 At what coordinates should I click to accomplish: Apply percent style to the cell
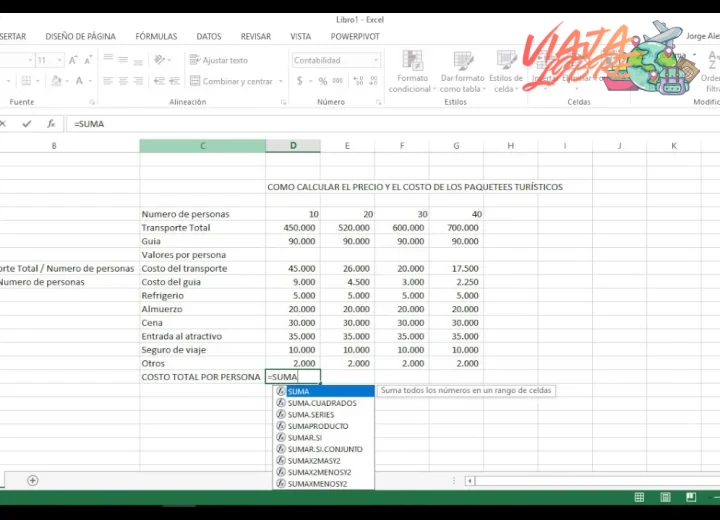pyautogui.click(x=323, y=81)
